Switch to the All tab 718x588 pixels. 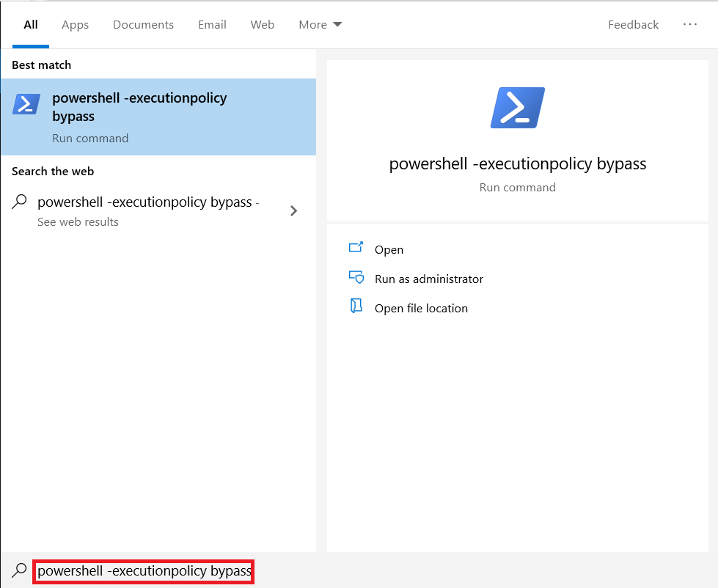(x=31, y=25)
